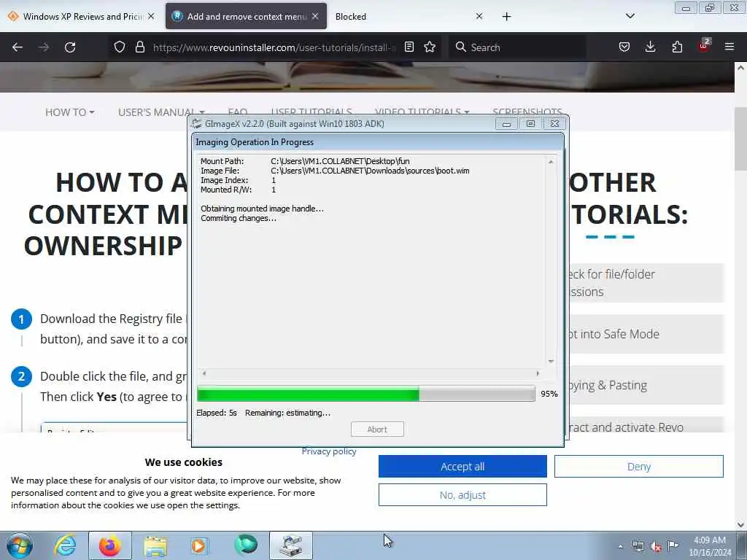Click the 'Image File:' path line in log

click(x=335, y=171)
